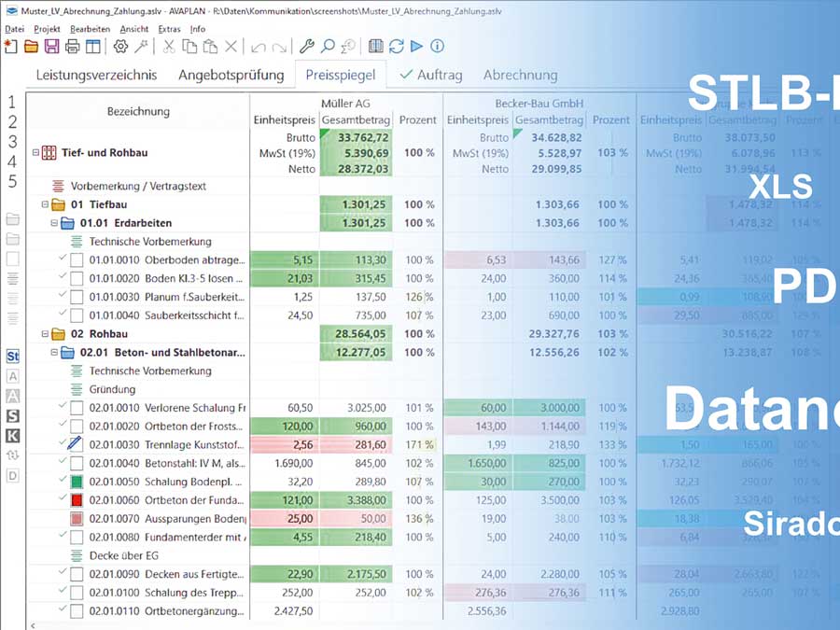Open the book catalog toolbar icon
The height and width of the screenshot is (630, 840).
coord(376,47)
